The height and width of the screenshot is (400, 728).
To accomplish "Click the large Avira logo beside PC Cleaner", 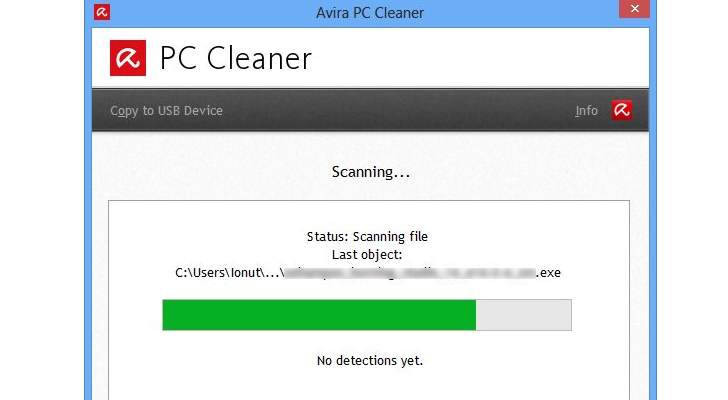I will pos(128,58).
